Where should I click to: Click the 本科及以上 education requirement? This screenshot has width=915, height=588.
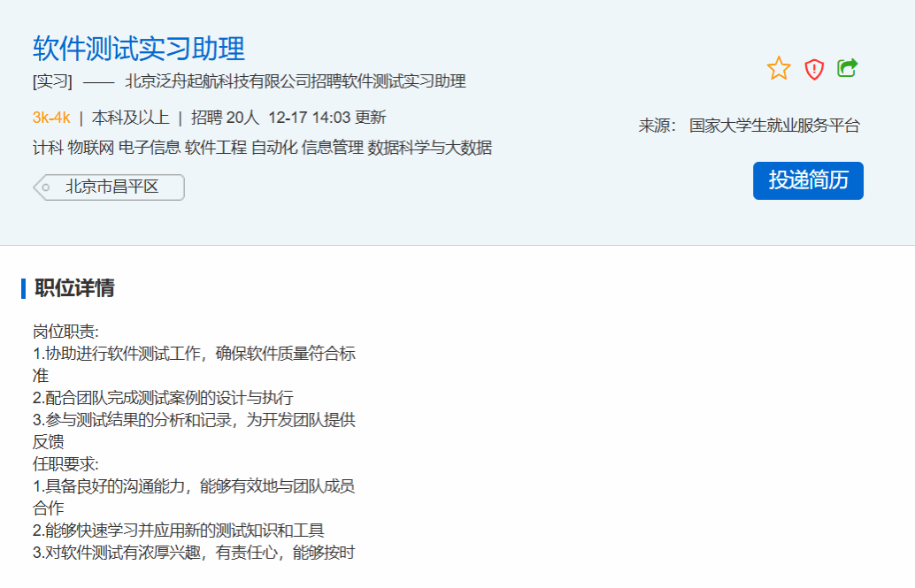(x=130, y=118)
